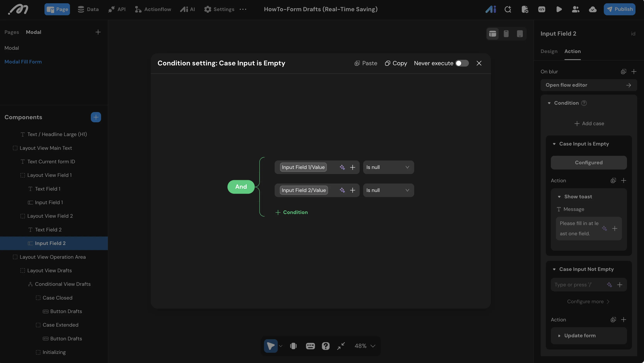
Task: Open the code view icon in top bar
Action: (x=542, y=9)
